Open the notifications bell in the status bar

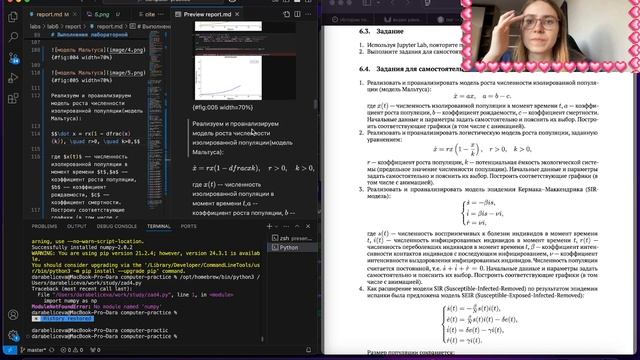(308, 350)
